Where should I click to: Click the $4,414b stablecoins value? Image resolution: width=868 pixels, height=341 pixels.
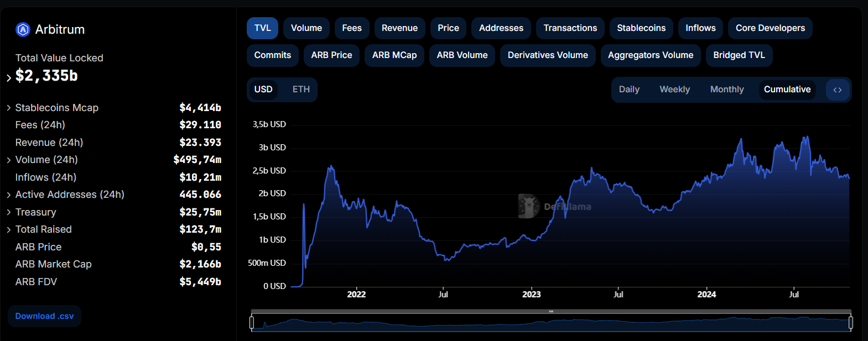click(200, 108)
